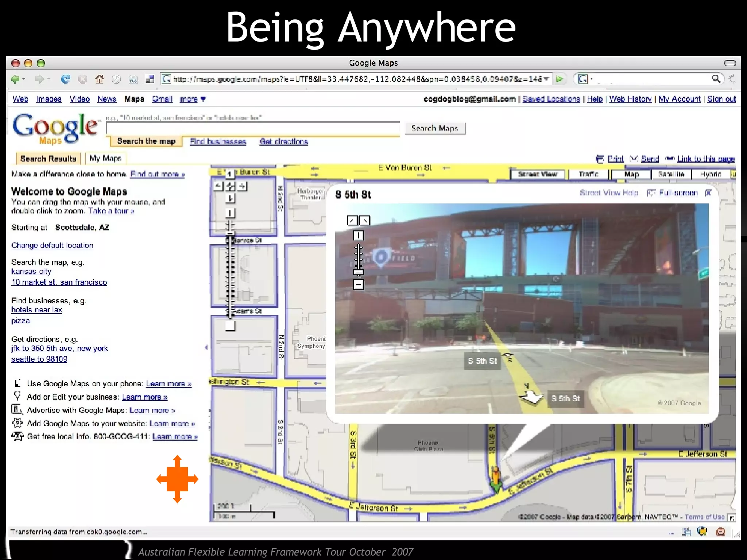The width and height of the screenshot is (747, 560).
Task: Open 'Take a tour' link
Action: click(x=111, y=211)
